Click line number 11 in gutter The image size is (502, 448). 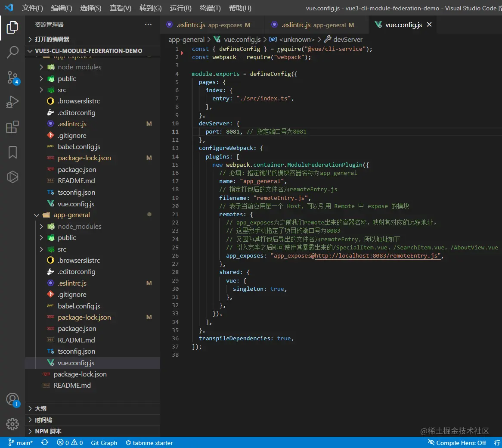click(x=175, y=132)
